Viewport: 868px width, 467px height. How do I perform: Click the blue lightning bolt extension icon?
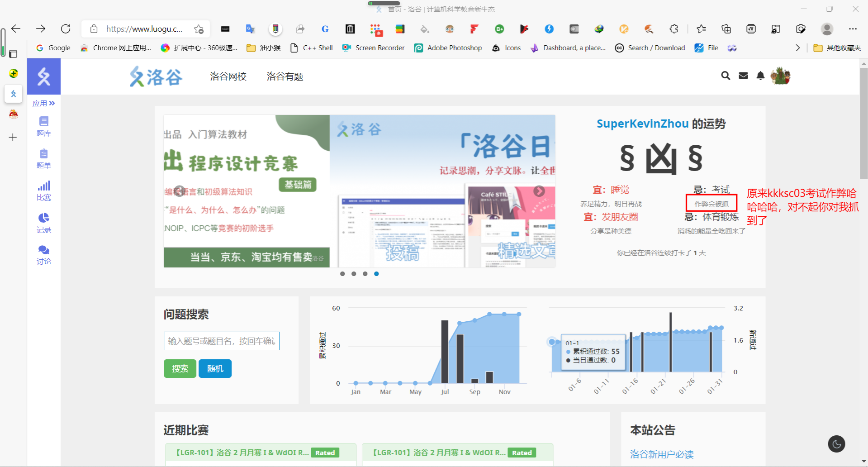tap(549, 29)
